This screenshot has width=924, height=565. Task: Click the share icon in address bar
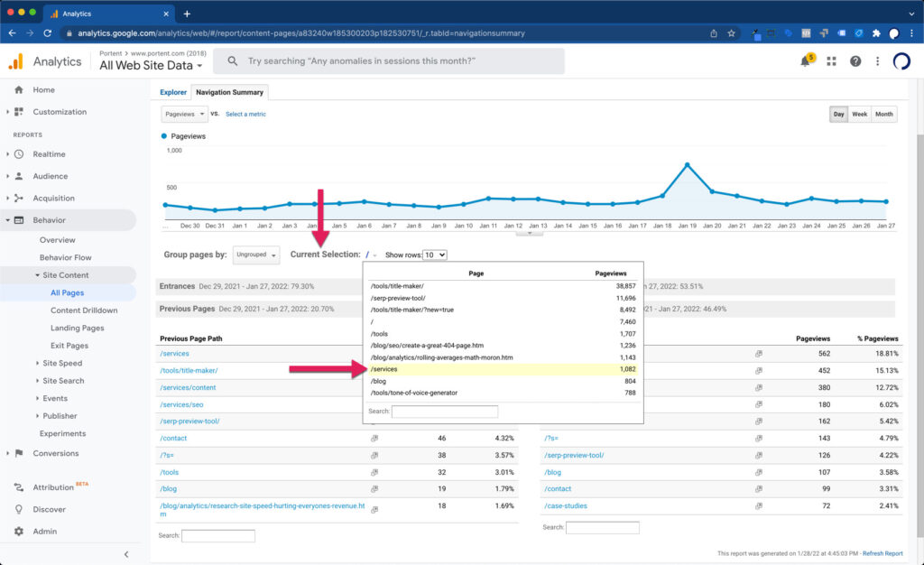click(x=714, y=33)
